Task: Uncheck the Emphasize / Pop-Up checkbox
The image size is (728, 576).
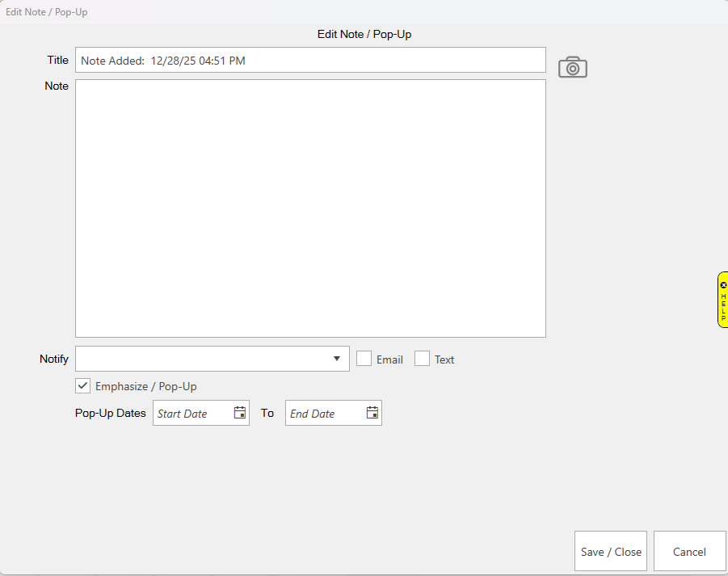Action: click(82, 385)
